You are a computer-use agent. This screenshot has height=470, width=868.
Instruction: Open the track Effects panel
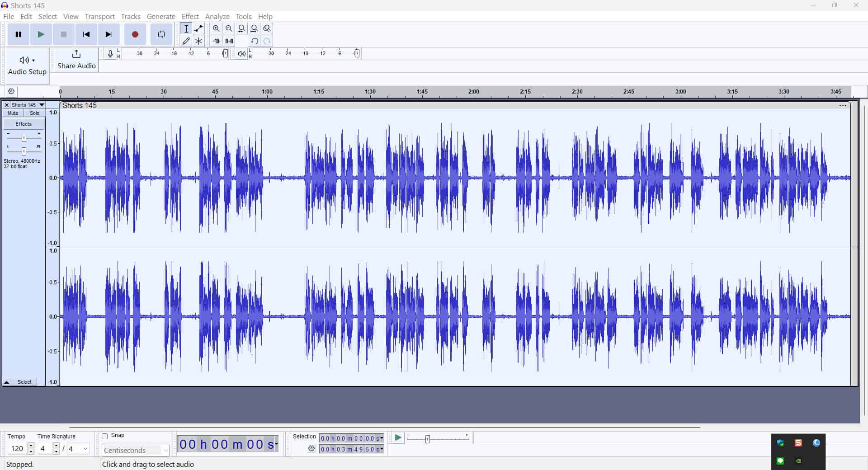(x=24, y=123)
